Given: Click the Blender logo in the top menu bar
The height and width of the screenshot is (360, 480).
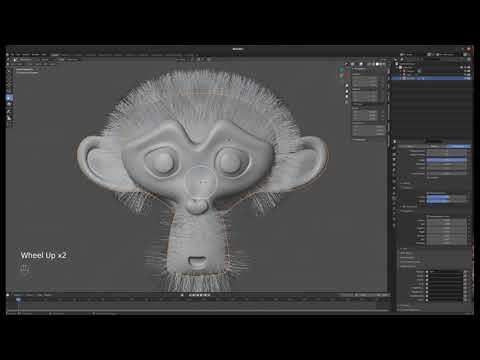Looking at the screenshot, I should pos(7,54).
